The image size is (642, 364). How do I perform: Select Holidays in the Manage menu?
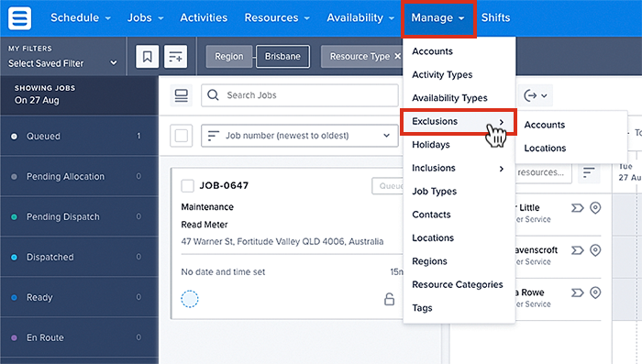[x=431, y=145]
